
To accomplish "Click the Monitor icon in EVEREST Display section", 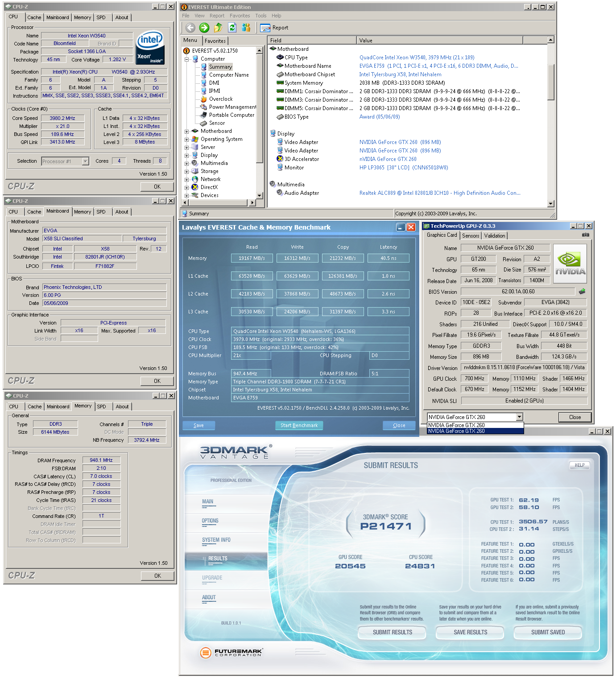I will (280, 168).
